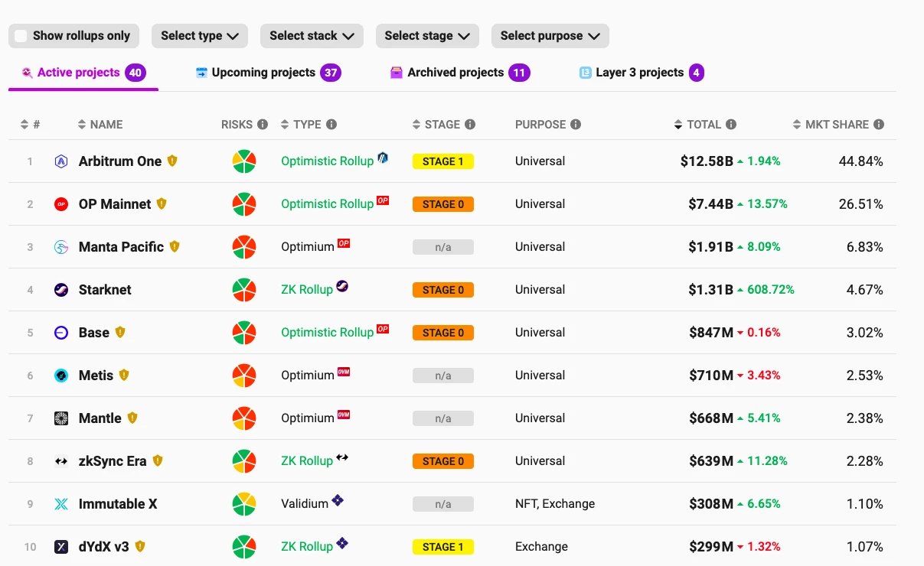Click the Arbitrum One project logo icon

pos(61,161)
